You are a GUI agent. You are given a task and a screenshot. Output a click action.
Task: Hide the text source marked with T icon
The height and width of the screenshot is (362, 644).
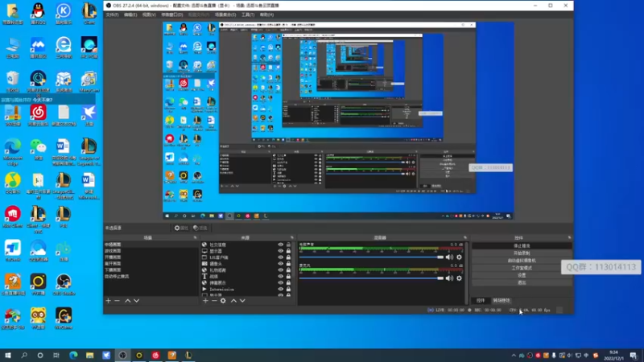[280, 277]
